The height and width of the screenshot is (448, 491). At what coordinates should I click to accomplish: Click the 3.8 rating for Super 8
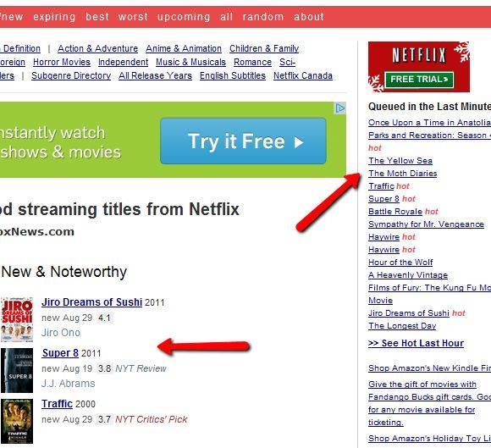tap(104, 368)
